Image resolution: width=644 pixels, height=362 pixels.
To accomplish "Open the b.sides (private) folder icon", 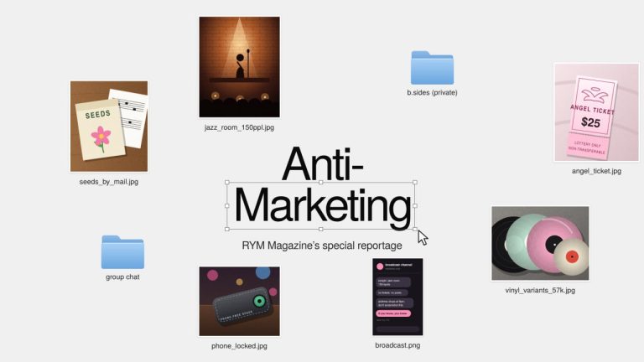I will [432, 68].
